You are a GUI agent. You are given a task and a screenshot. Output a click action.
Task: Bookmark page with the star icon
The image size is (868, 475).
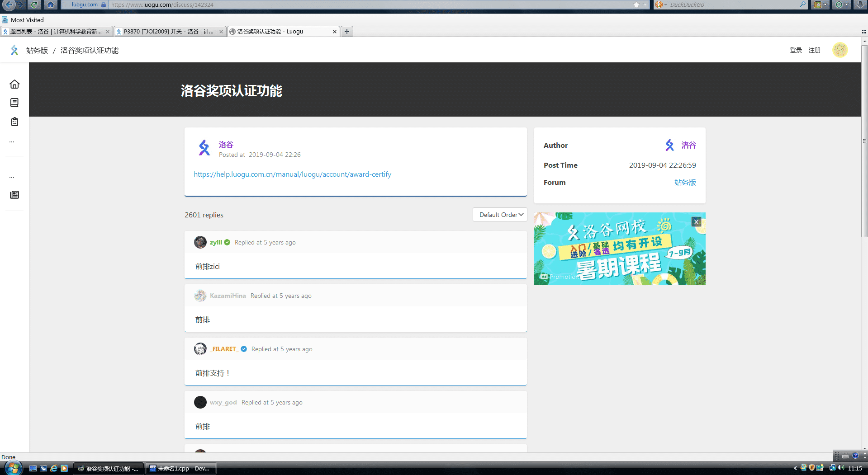click(x=636, y=5)
